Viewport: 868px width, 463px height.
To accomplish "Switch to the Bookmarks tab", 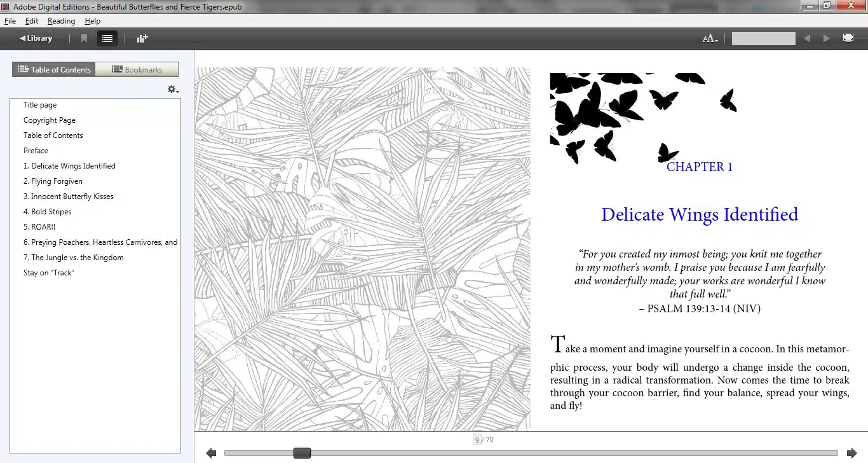I will pyautogui.click(x=137, y=69).
